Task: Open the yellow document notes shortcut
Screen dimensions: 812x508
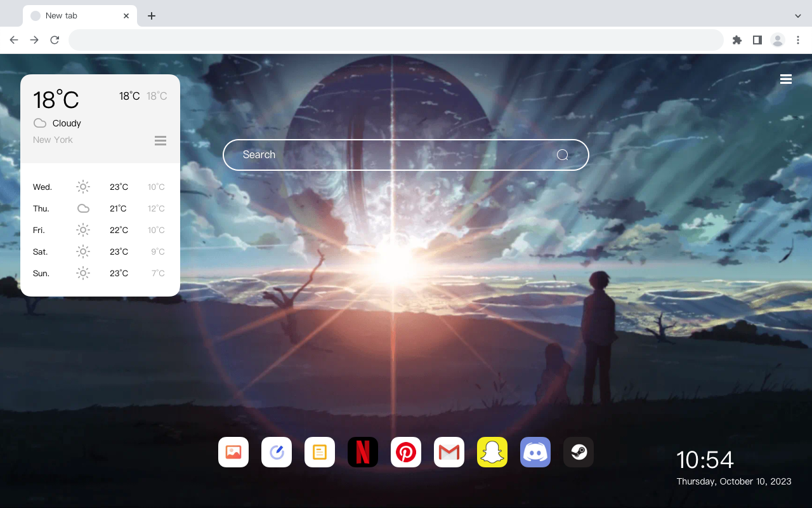Action: (320, 452)
